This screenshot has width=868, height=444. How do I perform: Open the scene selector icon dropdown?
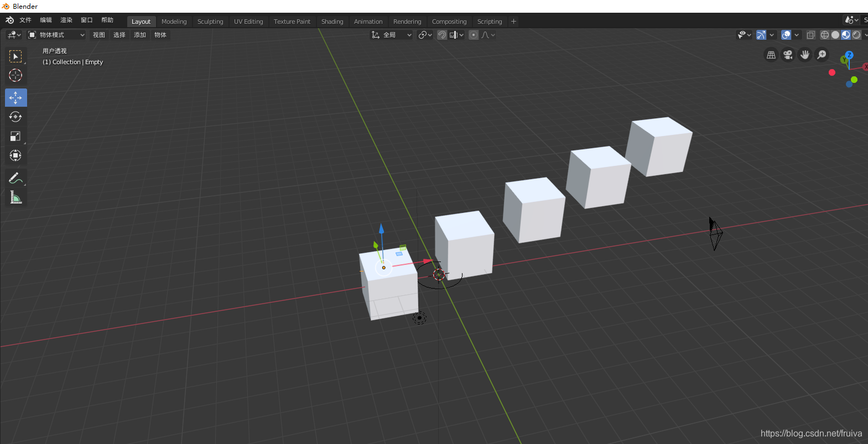point(852,20)
